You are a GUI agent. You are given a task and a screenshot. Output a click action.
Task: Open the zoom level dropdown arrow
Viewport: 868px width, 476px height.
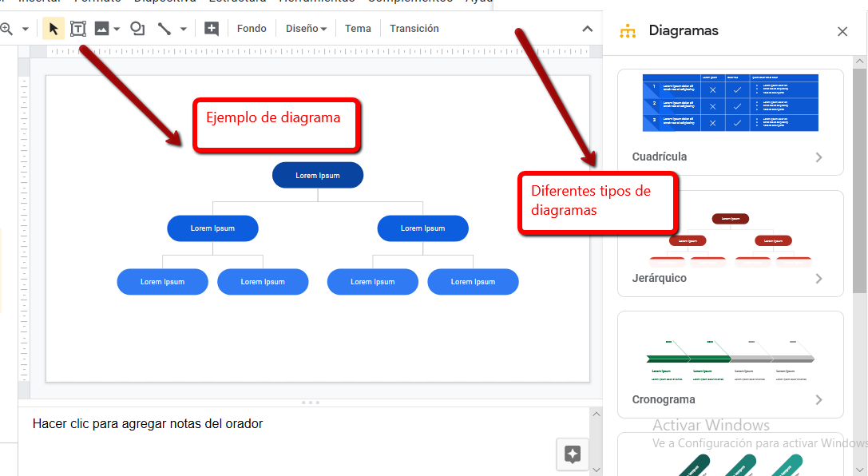coord(25,29)
